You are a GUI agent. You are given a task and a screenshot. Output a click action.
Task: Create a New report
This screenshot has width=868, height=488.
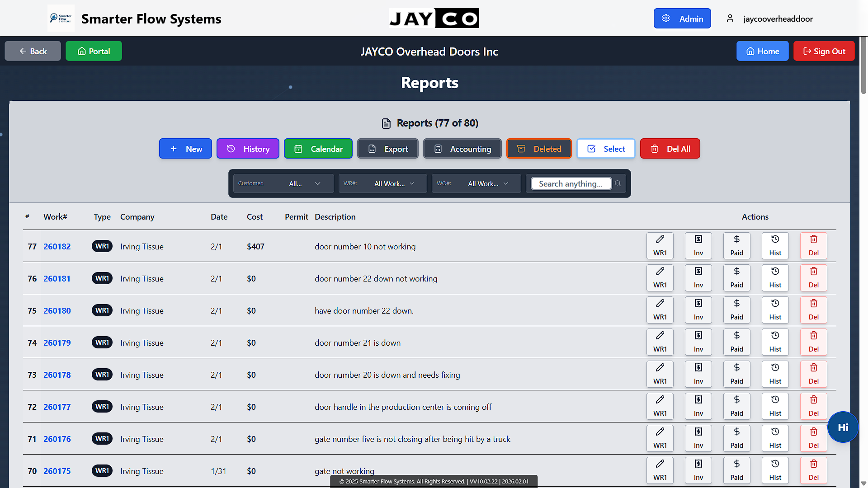(x=185, y=149)
